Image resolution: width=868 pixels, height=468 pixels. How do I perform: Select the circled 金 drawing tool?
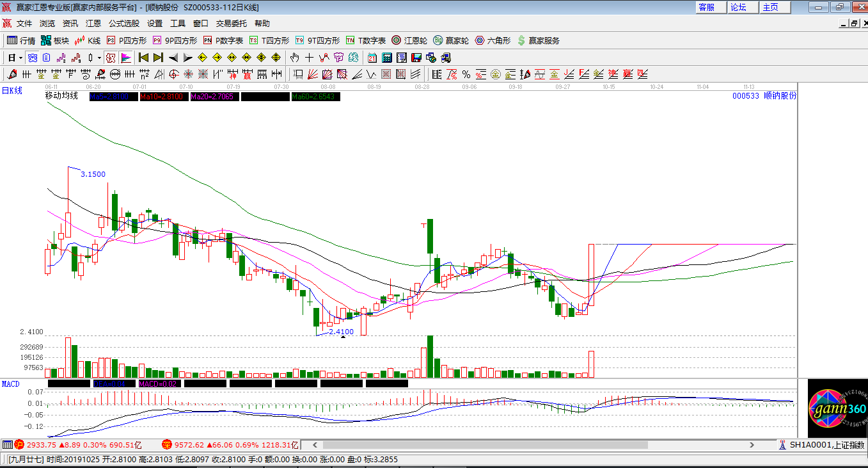point(496,74)
